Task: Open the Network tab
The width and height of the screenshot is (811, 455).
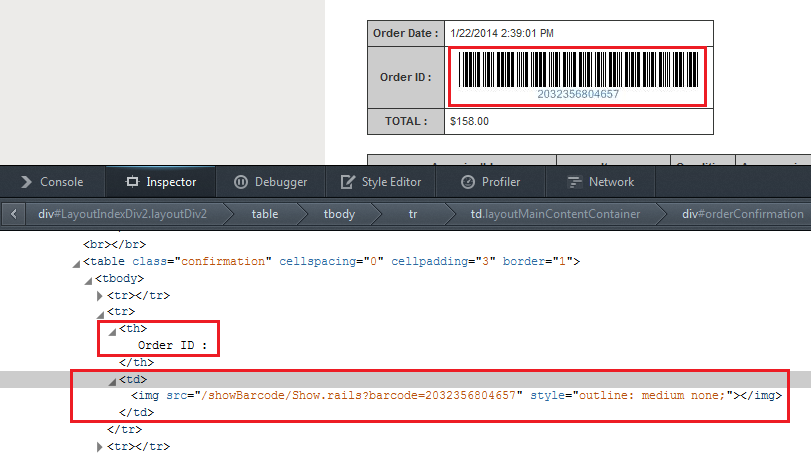Action: 600,182
